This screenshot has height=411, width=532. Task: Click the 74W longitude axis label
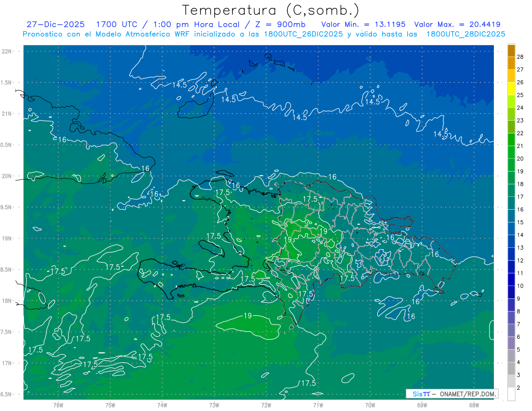click(162, 405)
